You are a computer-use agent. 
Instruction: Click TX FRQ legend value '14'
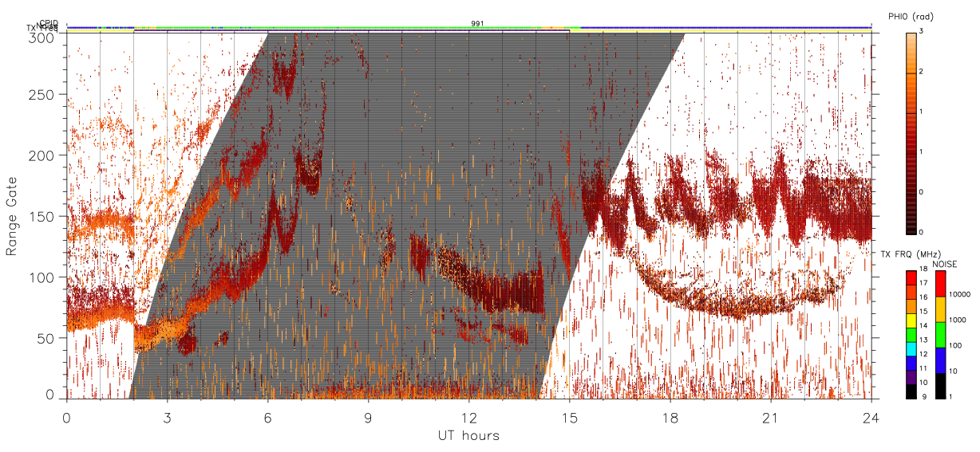(x=924, y=325)
